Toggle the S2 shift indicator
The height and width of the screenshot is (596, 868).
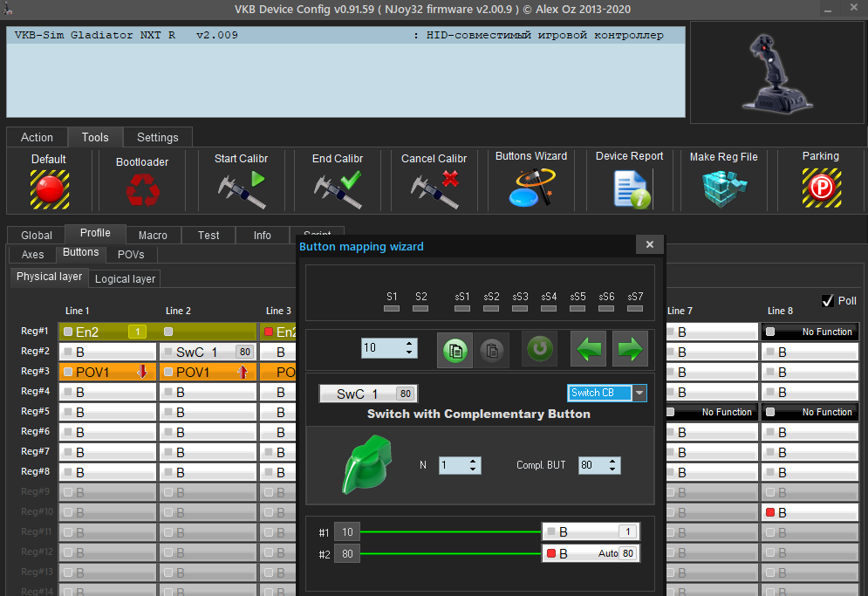tap(420, 309)
